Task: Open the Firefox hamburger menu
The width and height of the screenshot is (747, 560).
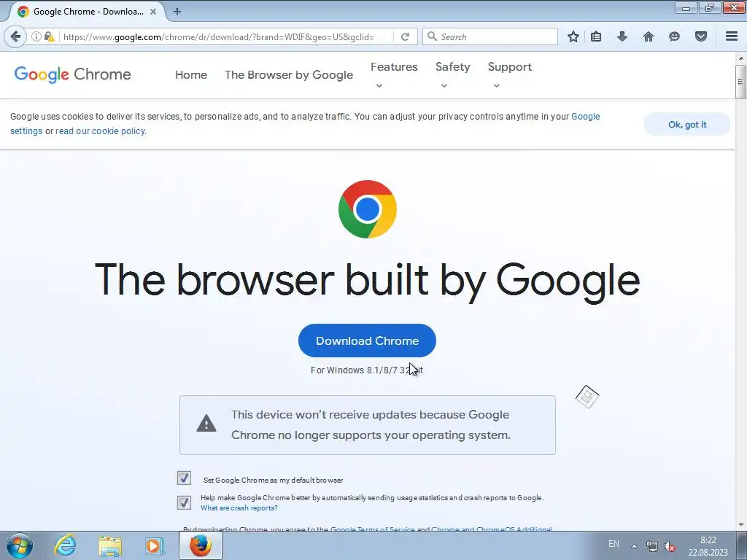Action: (x=732, y=36)
